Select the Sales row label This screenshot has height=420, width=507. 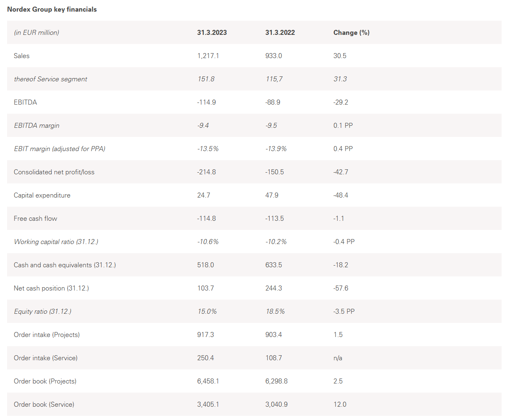pos(22,56)
